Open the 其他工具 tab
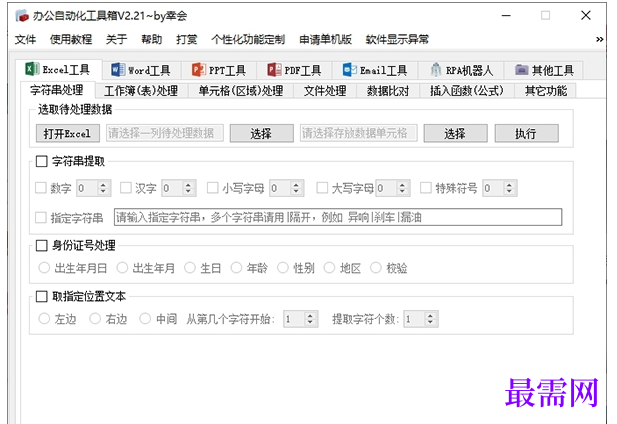Screen dimensions: 617x424 [544, 70]
